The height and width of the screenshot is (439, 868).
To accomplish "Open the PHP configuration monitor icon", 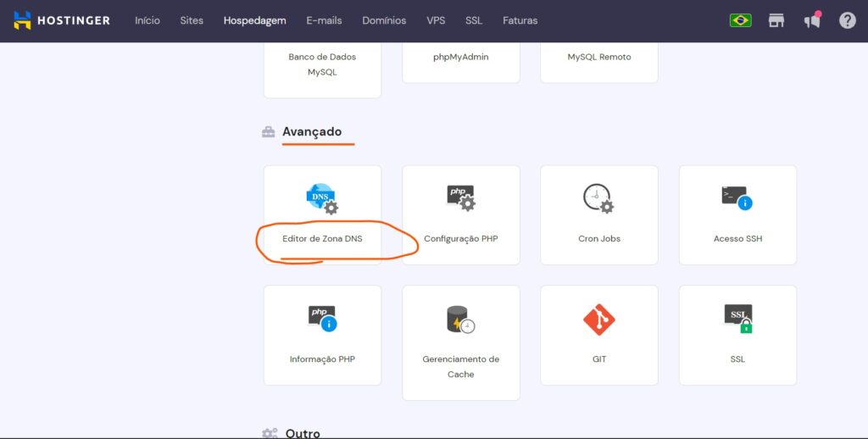I will (461, 197).
